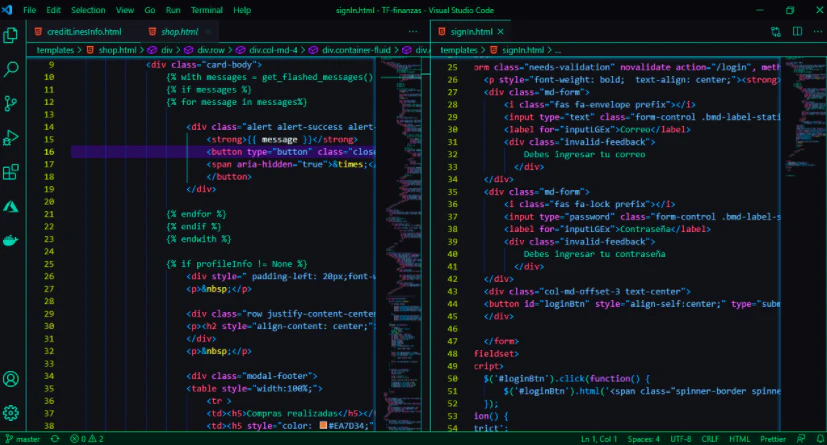Viewport: 827px width, 445px height.
Task: Change encoding via UTF-8
Action: [680, 439]
